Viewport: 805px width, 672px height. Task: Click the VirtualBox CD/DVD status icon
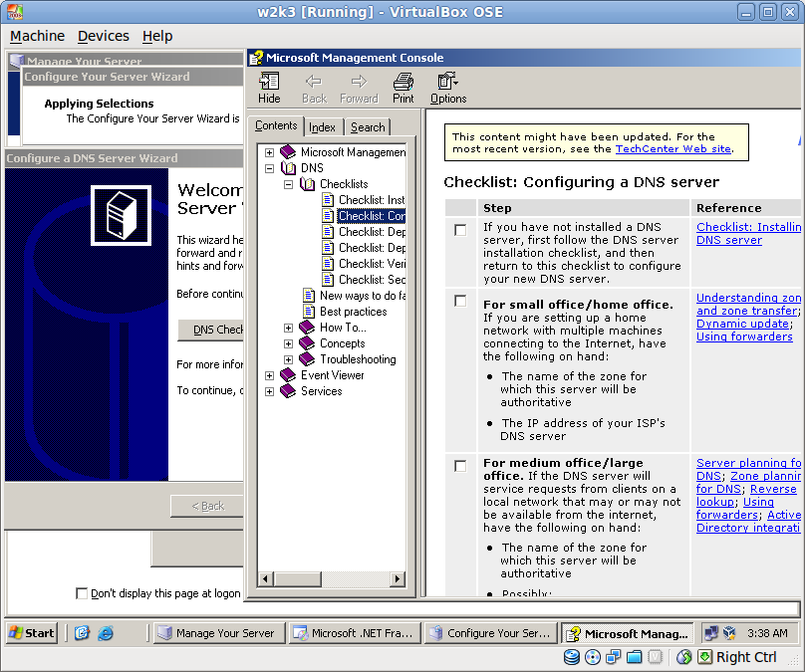(593, 657)
